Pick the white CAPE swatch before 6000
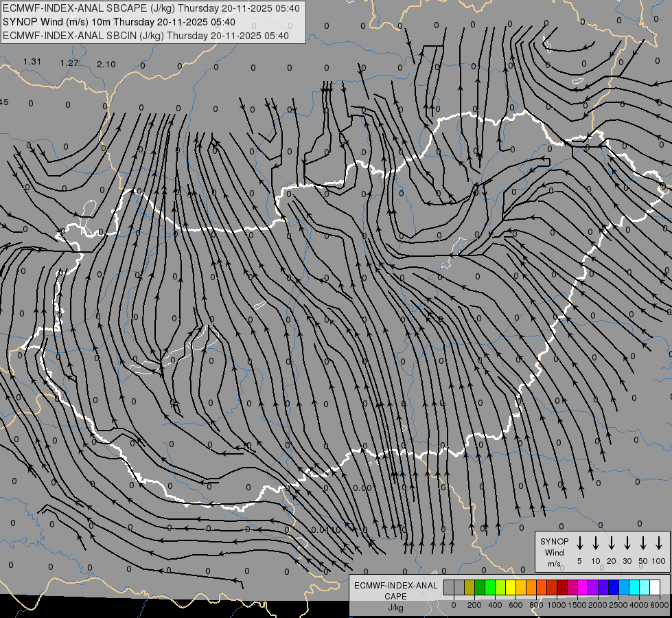The image size is (672, 618). (654, 587)
